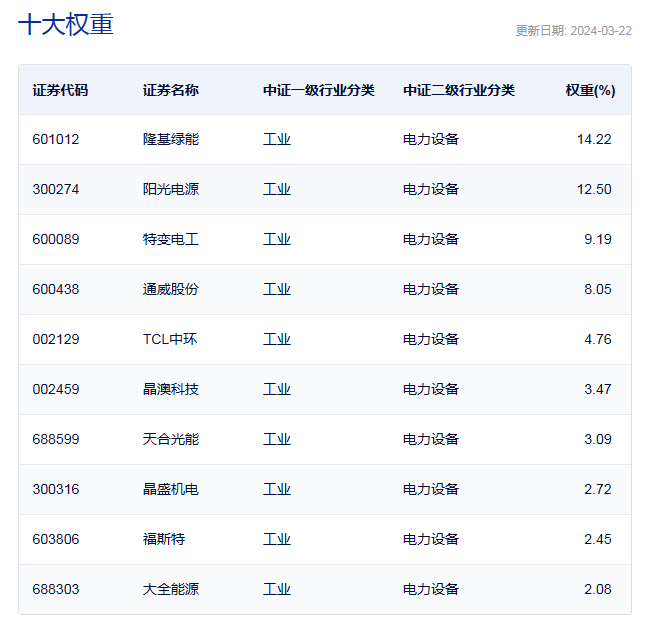Click 电力设备 in the 隆基绿能 row
Viewport: 649px width, 640px height.
(x=431, y=139)
